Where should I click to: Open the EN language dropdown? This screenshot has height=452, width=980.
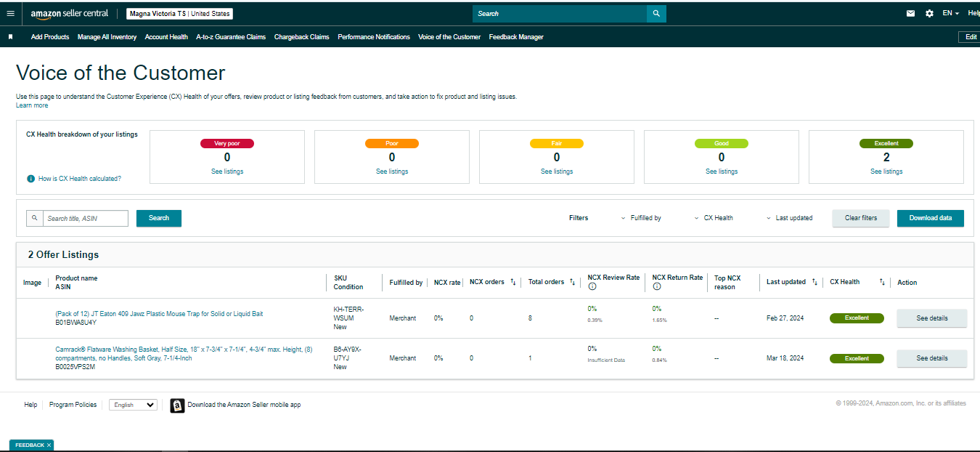[x=951, y=14]
